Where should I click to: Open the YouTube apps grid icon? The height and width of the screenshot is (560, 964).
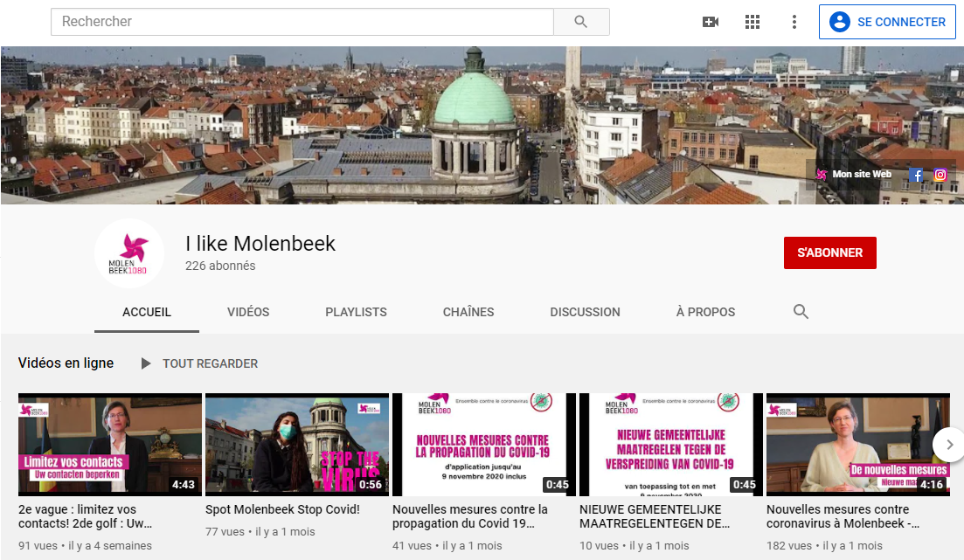[752, 22]
